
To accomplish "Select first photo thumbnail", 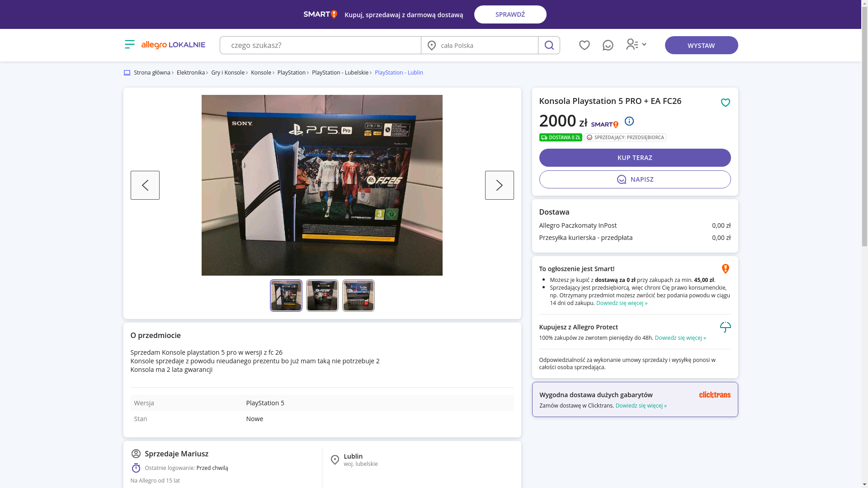I will click(x=286, y=296).
